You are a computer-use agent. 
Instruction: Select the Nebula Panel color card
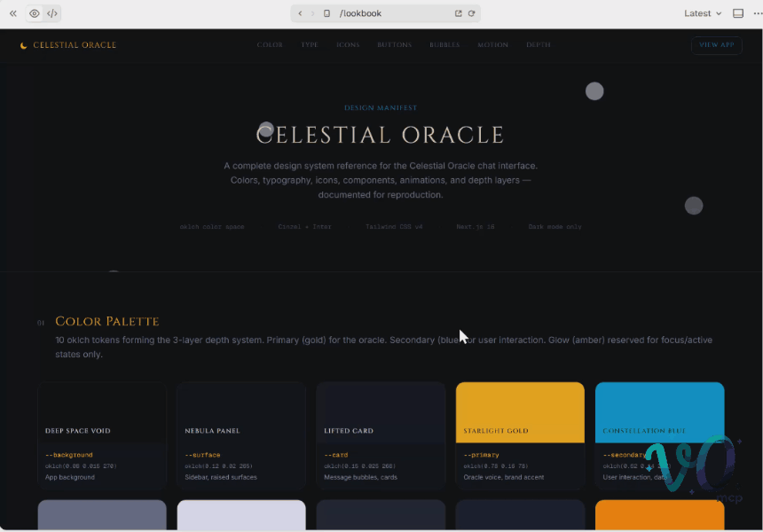241,435
